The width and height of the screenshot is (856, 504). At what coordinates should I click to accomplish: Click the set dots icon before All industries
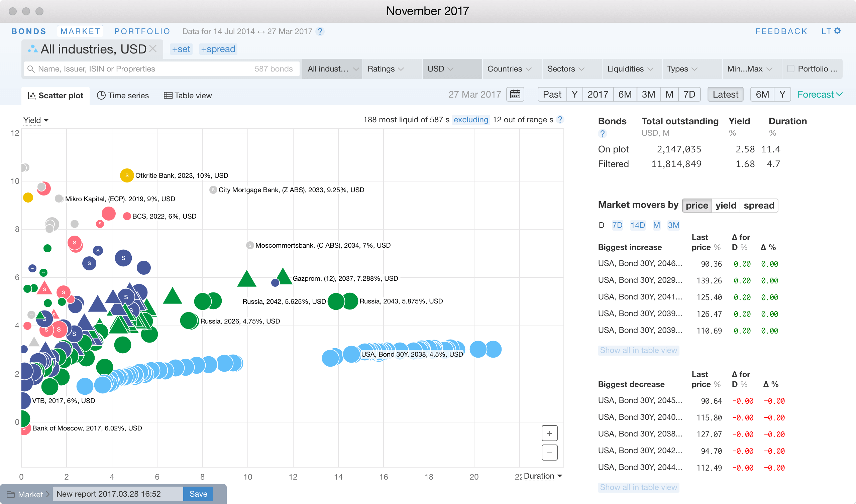(33, 49)
